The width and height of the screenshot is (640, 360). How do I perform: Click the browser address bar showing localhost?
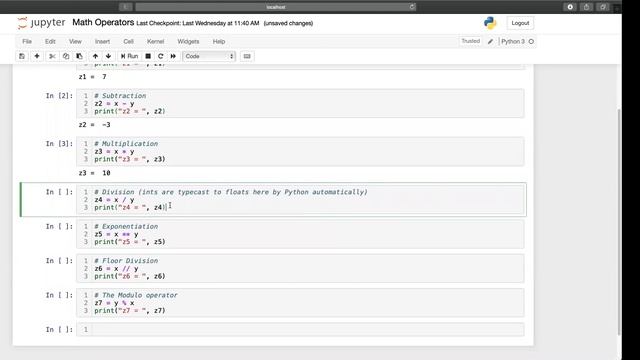(276, 7)
